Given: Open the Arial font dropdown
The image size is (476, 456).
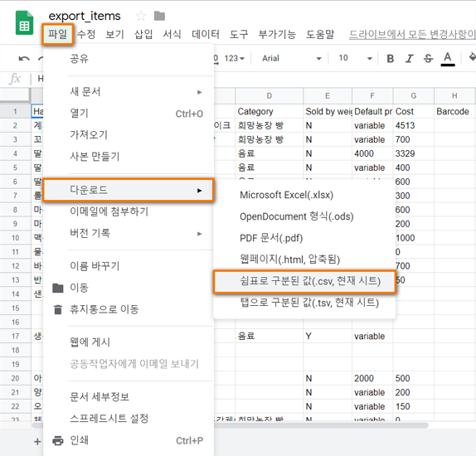Looking at the screenshot, I should tap(291, 58).
